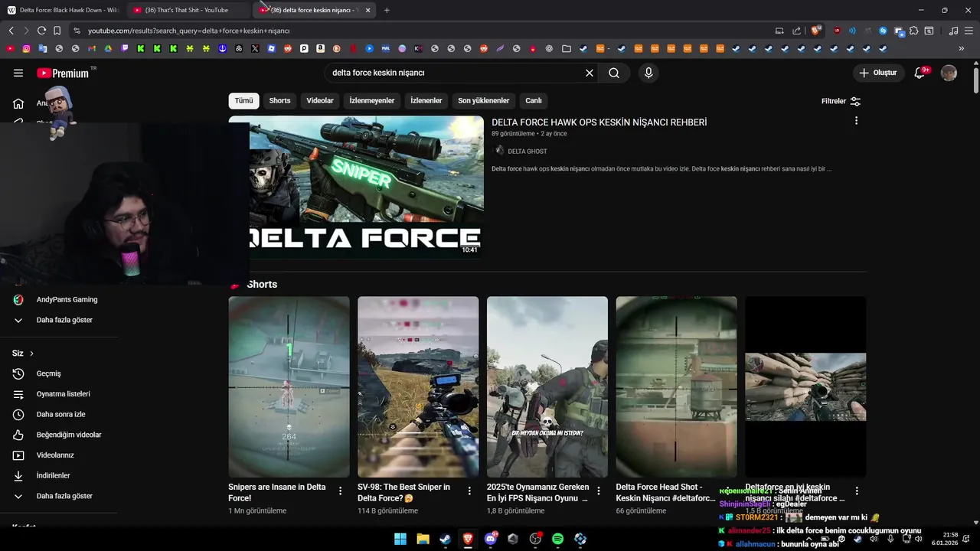Switch to That's That Shit YouTube tab
The image size is (980, 551).
187,10
